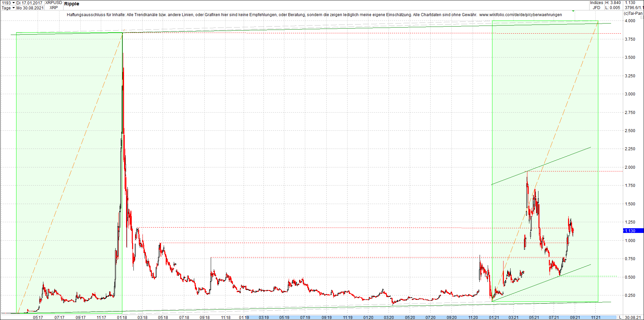Click the "01 18" timeline label

coord(122,317)
